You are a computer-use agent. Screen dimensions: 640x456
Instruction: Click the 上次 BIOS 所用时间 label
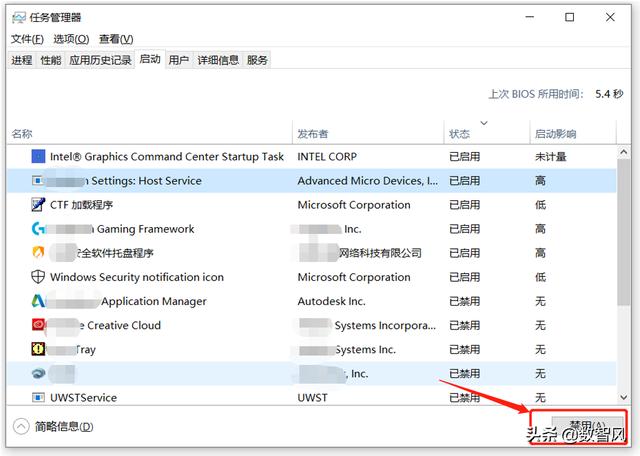coord(536,94)
